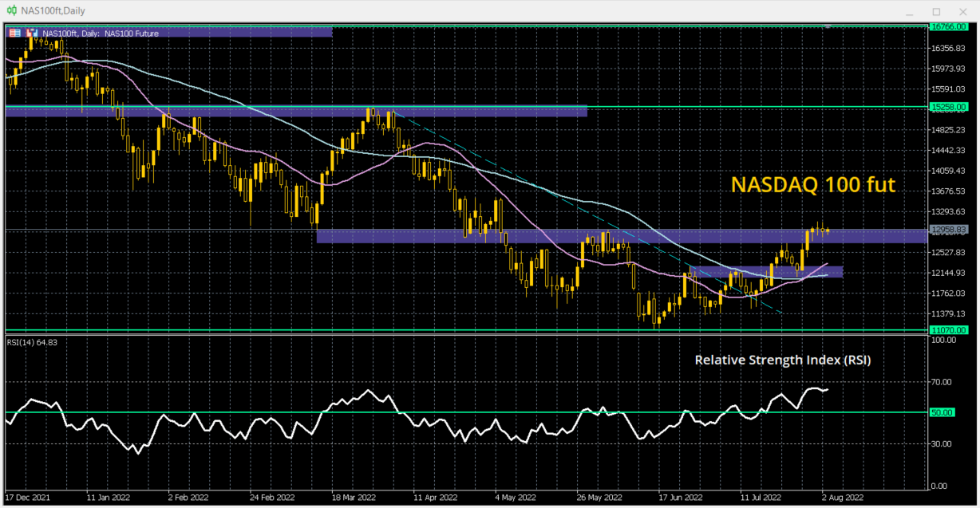This screenshot has width=980, height=508.
Task: Click the candlestick chart icon in title bar
Action: [12, 10]
